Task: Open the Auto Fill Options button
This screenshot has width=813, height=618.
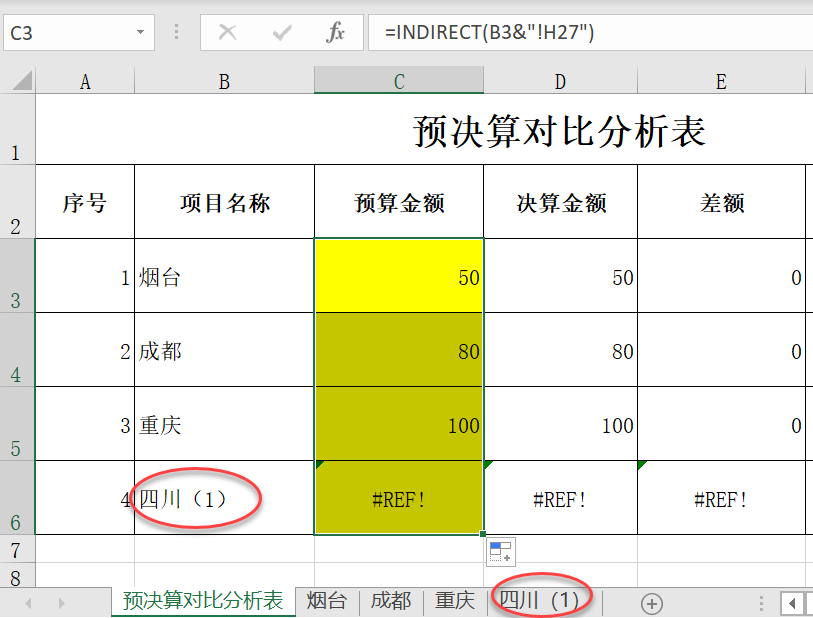Action: 501,552
